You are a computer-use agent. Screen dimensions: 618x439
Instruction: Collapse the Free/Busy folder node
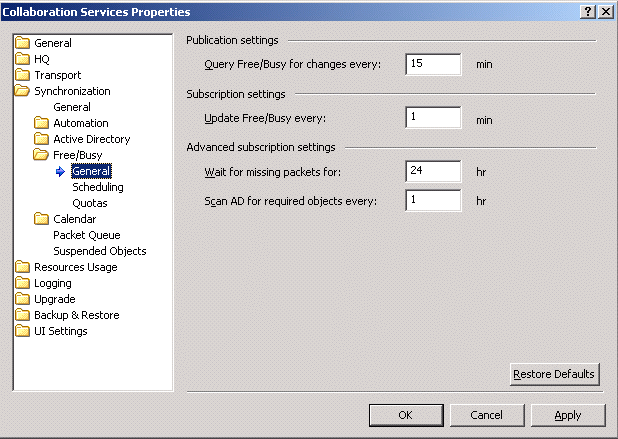tap(42, 155)
